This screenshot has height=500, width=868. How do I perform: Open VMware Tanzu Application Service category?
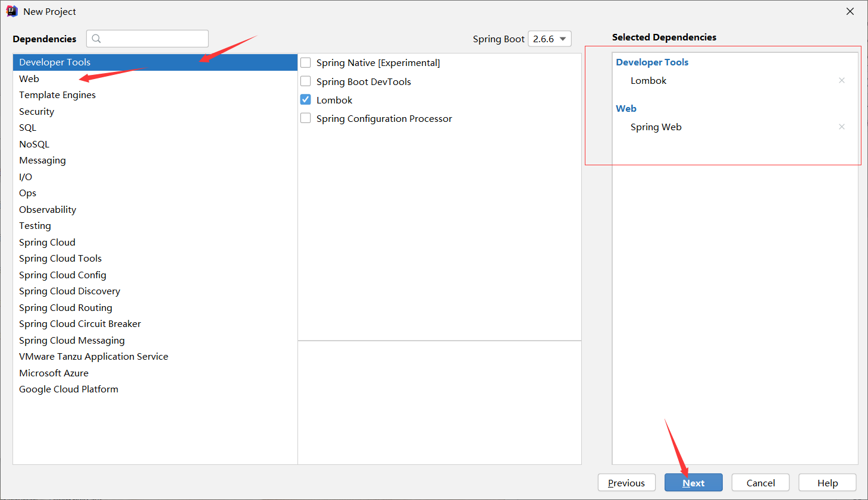155,357
